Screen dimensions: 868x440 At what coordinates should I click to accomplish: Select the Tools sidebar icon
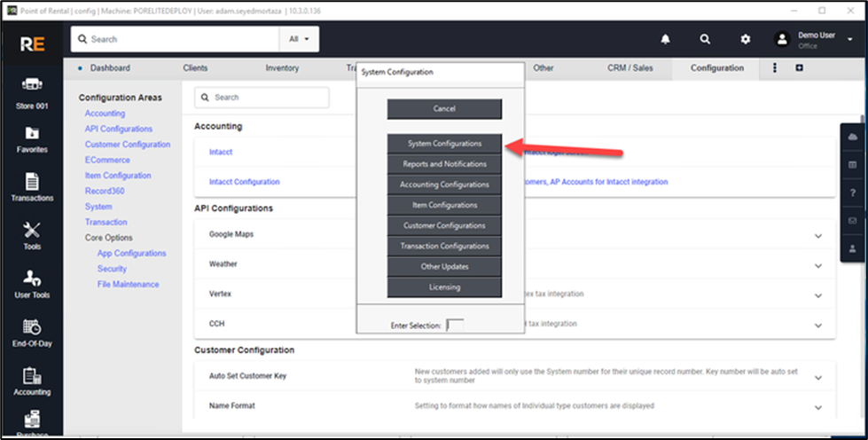[x=32, y=231]
